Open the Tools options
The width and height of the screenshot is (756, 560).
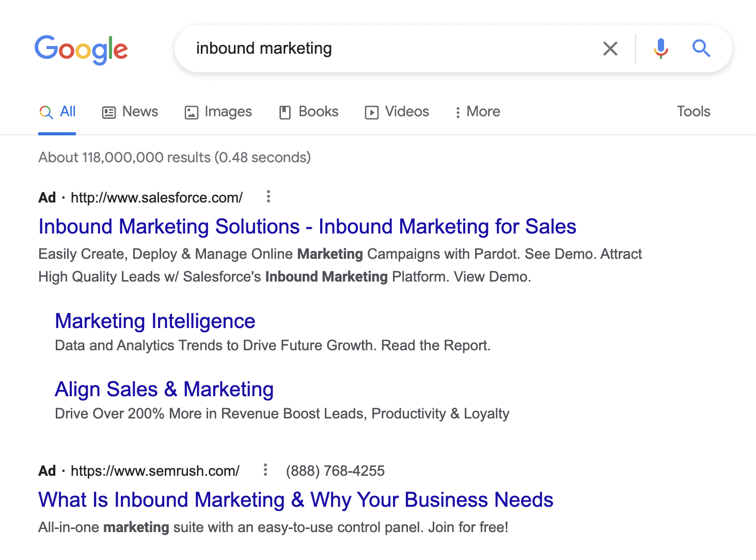point(694,112)
